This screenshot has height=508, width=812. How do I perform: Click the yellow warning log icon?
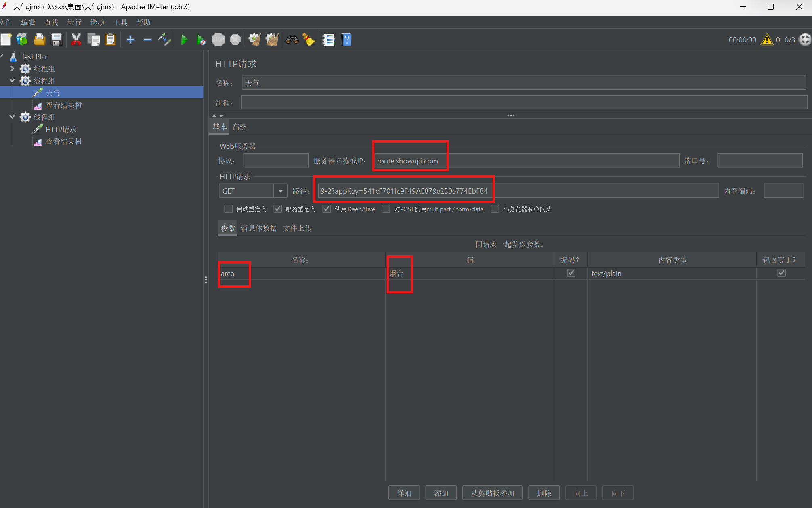click(x=767, y=40)
